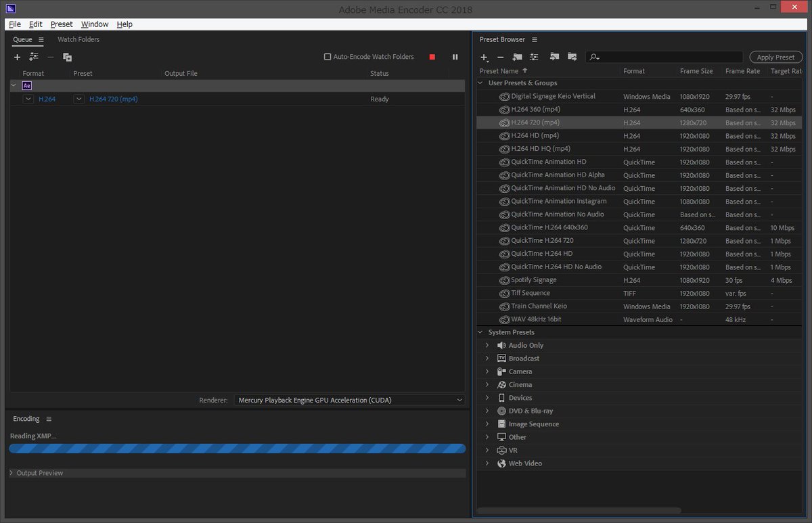This screenshot has height=523, width=812.
Task: Click the film reel icon for Cinema
Action: [x=501, y=385]
